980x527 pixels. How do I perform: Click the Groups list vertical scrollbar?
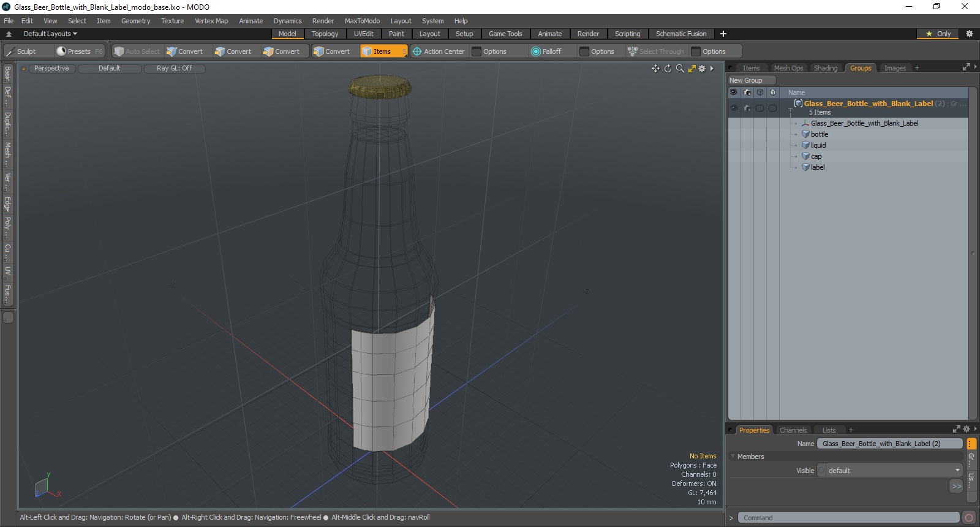[x=972, y=252]
